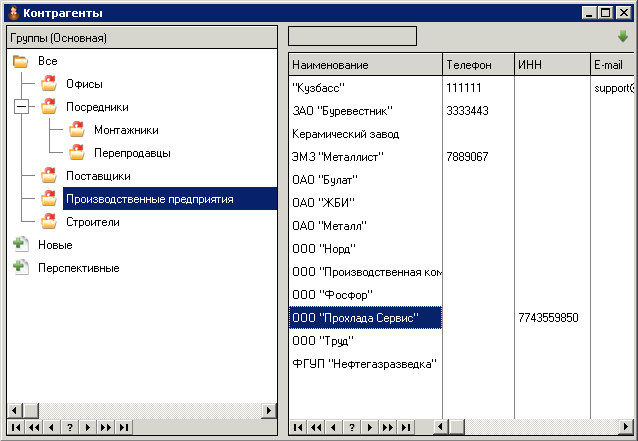Select the Монтажники group

[125, 130]
